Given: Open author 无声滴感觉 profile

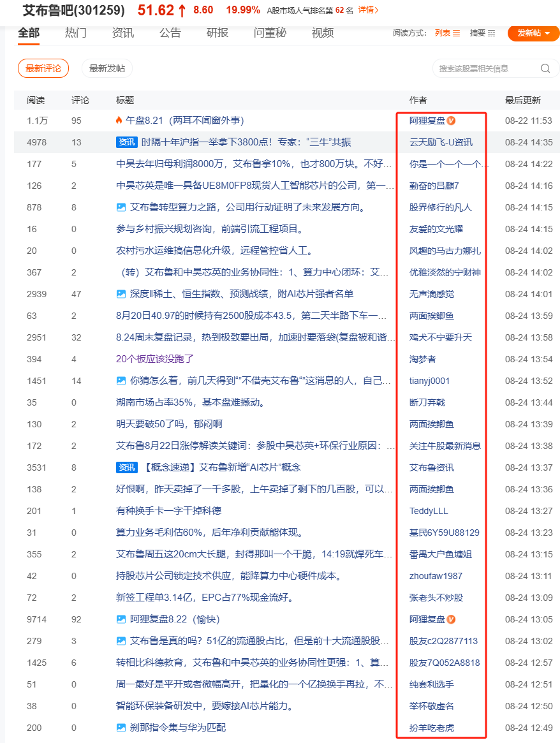Looking at the screenshot, I should [x=432, y=294].
